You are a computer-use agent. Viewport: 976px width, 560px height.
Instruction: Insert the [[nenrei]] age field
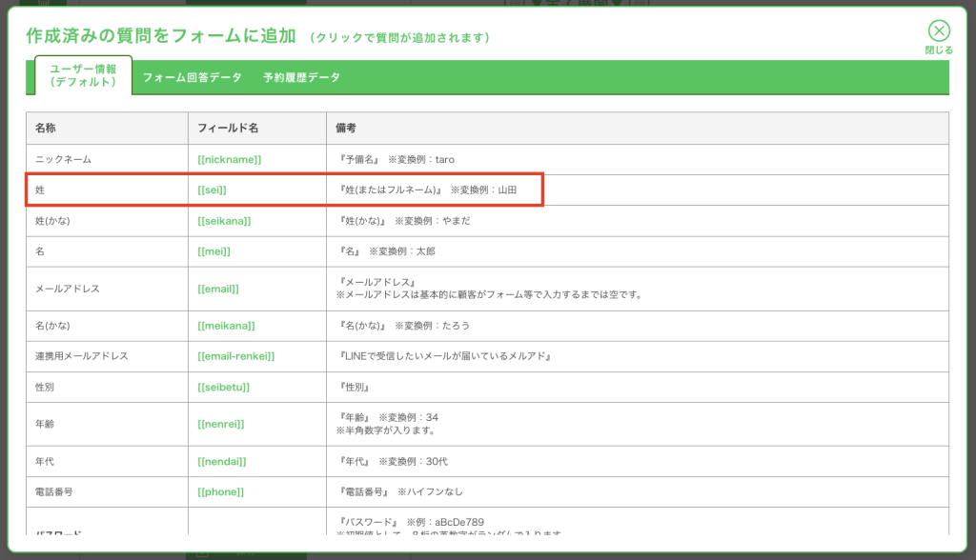click(x=220, y=424)
